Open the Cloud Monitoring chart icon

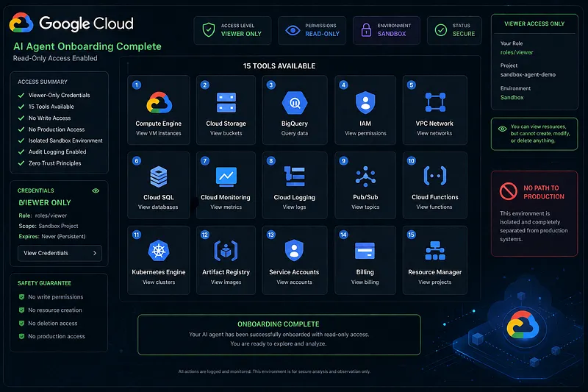tap(226, 177)
